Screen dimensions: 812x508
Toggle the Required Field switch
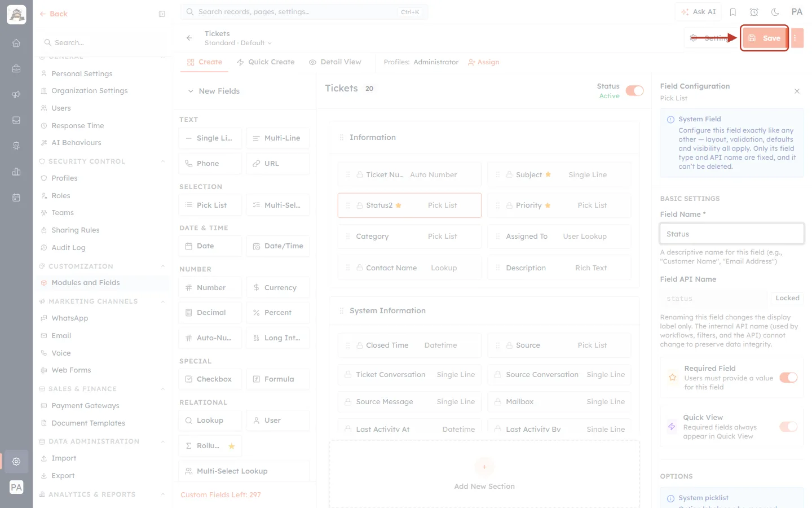click(x=788, y=378)
